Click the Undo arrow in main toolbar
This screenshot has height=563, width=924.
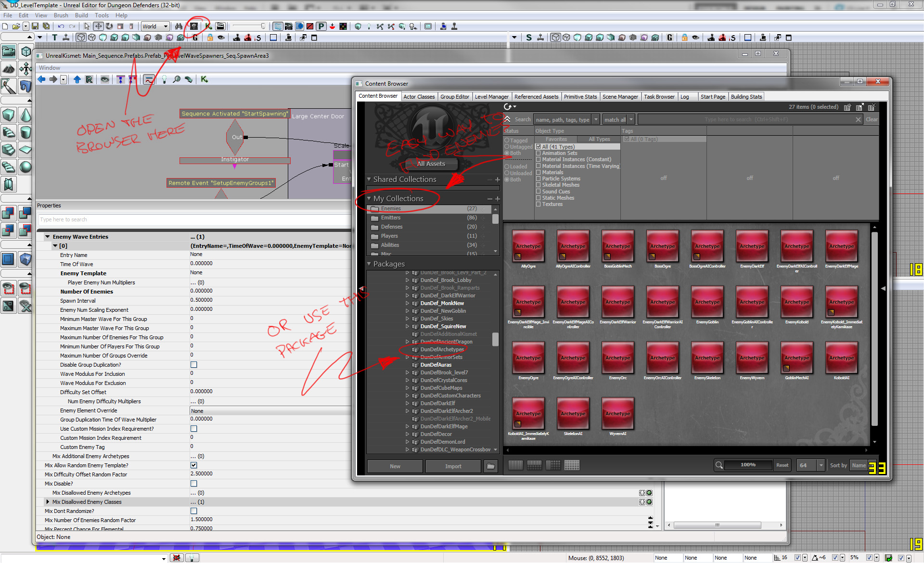point(61,26)
